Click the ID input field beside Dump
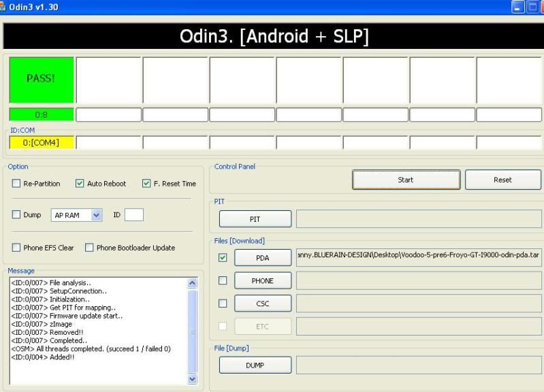Image resolution: width=544 pixels, height=392 pixels. [x=134, y=215]
